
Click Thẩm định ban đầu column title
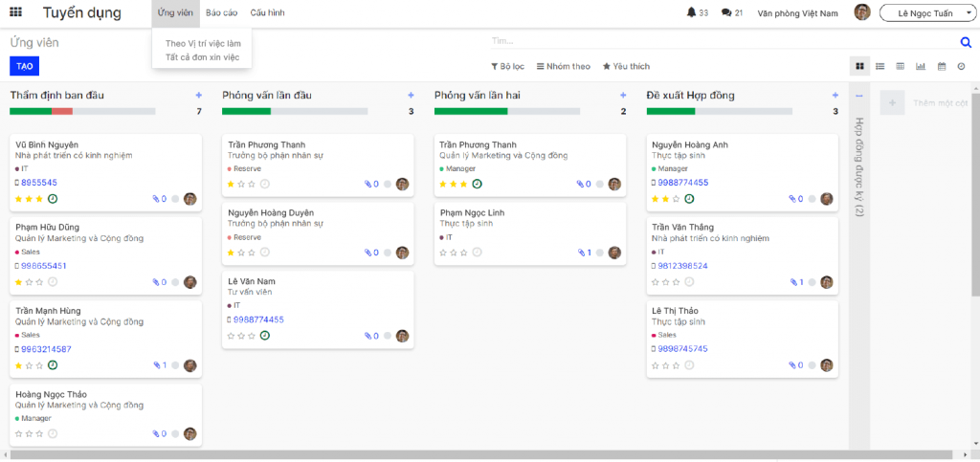coord(56,96)
